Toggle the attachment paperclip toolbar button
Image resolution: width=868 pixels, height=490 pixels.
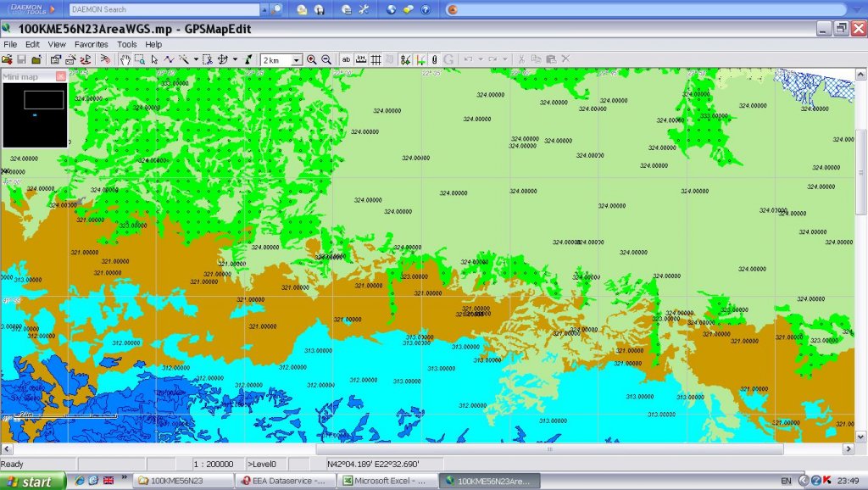434,59
